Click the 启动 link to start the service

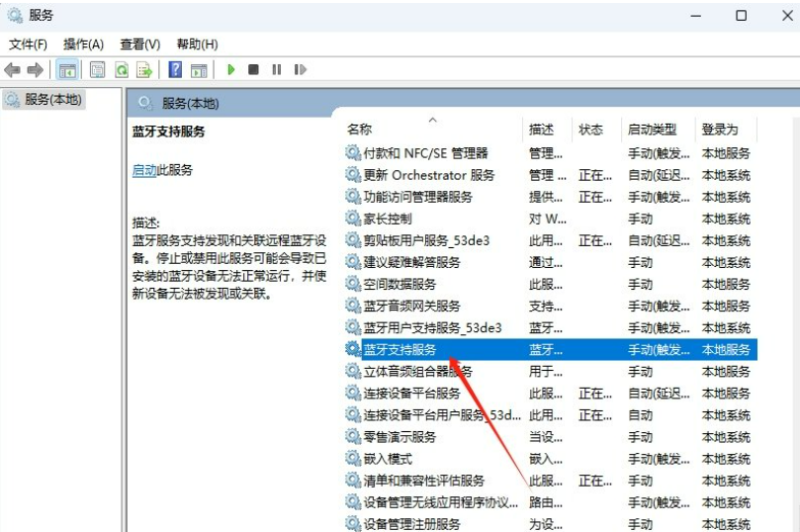click(143, 170)
